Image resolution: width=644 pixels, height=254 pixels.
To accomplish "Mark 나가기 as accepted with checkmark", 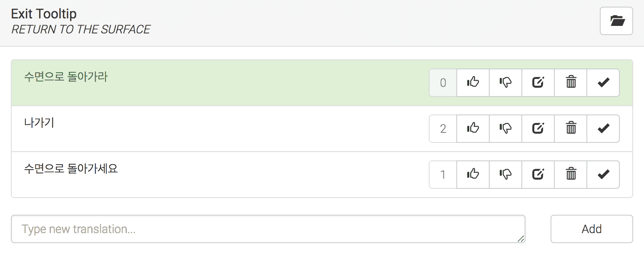I will tap(603, 129).
